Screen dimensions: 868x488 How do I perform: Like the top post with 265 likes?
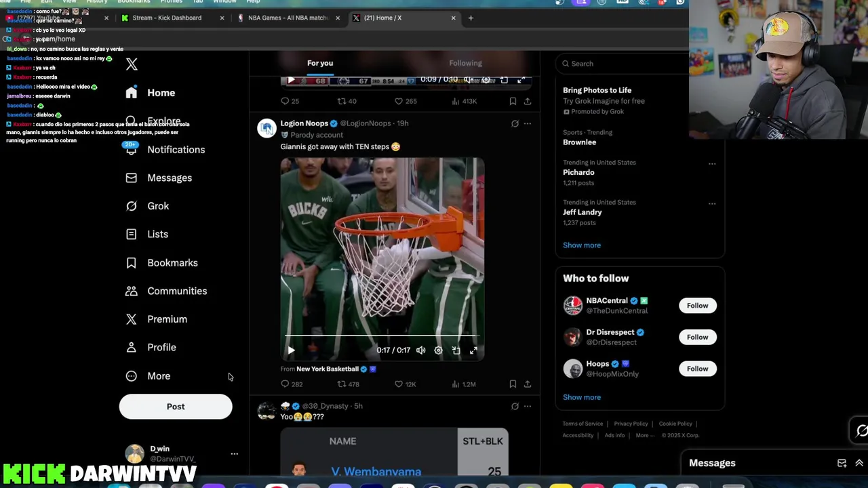click(x=405, y=101)
